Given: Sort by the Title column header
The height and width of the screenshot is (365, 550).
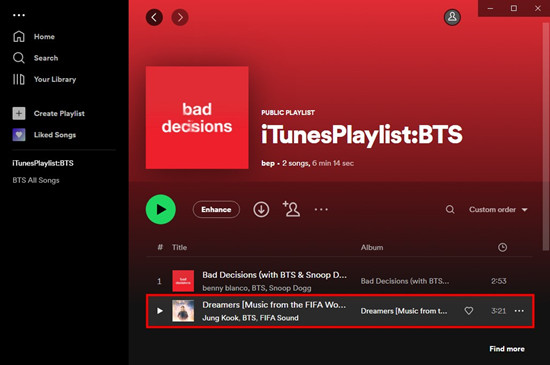Looking at the screenshot, I should [x=179, y=247].
